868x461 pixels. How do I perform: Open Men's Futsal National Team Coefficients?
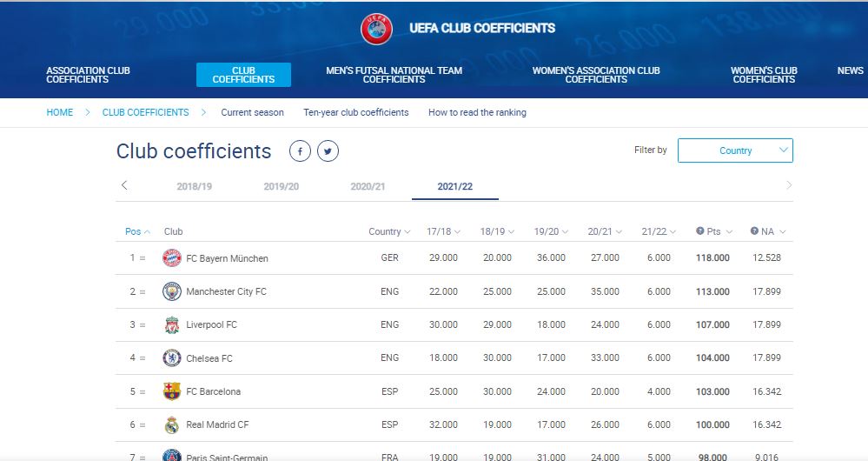394,75
